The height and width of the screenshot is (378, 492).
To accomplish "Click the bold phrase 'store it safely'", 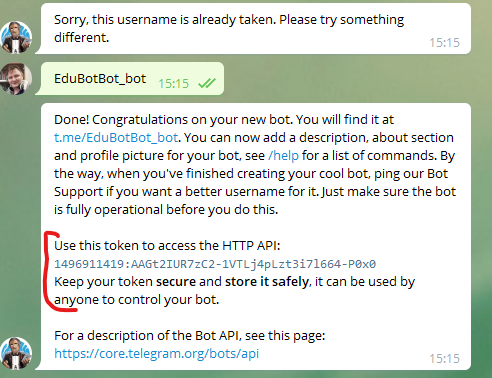I will point(267,282).
